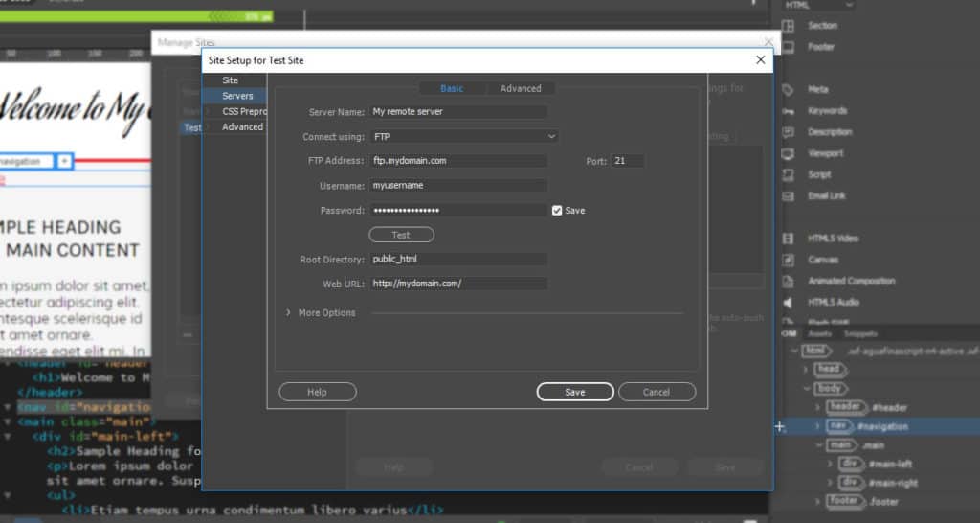This screenshot has height=523, width=980.
Task: Click Cancel in the server settings dialog
Action: tap(657, 392)
